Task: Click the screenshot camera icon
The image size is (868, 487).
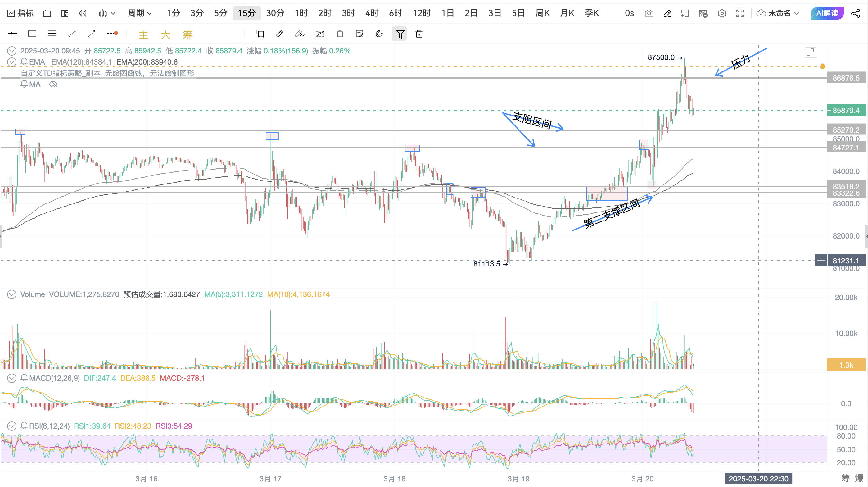Action: pos(649,13)
